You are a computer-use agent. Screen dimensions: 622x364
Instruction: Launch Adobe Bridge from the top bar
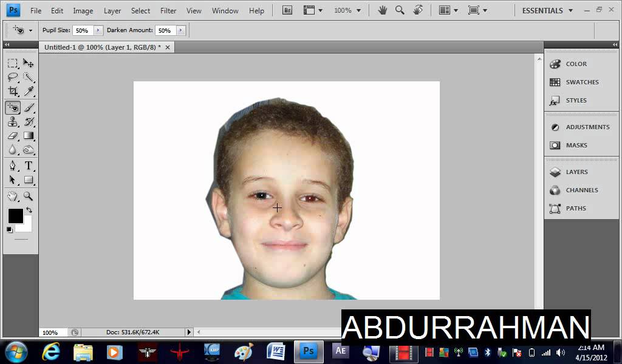(x=287, y=11)
